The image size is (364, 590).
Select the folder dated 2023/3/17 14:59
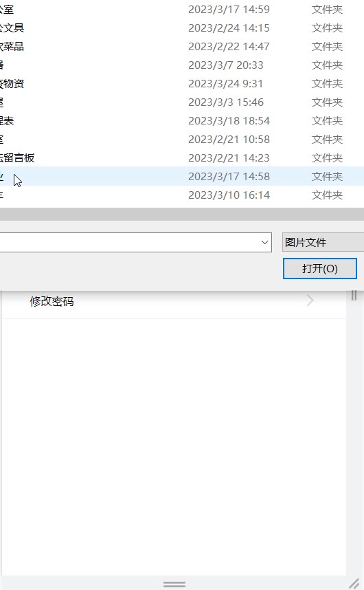coord(182,10)
